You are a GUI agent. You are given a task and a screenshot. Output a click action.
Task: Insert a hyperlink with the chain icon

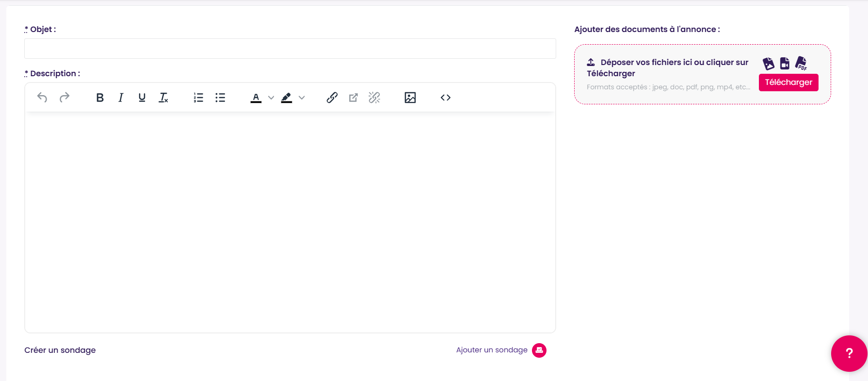tap(332, 98)
